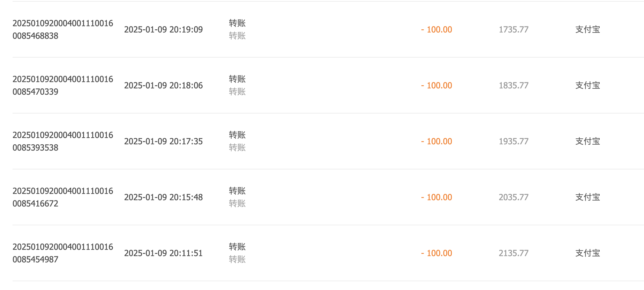Screen dimensions: 644x290
Task: Click the order number ending in 0085416672
Action: click(63, 197)
